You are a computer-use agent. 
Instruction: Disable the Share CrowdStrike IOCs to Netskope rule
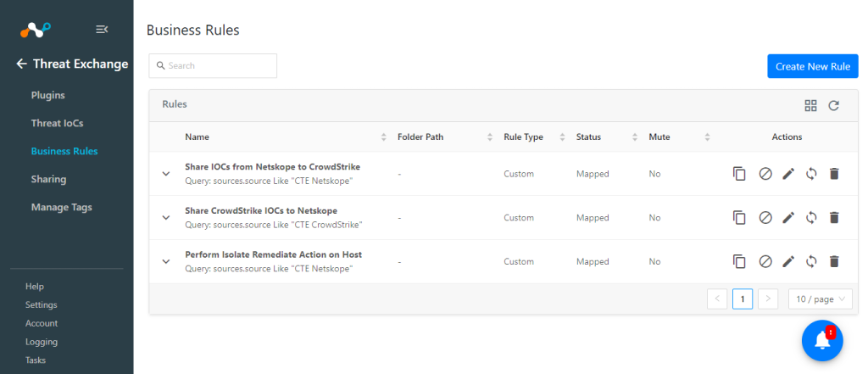pos(765,218)
